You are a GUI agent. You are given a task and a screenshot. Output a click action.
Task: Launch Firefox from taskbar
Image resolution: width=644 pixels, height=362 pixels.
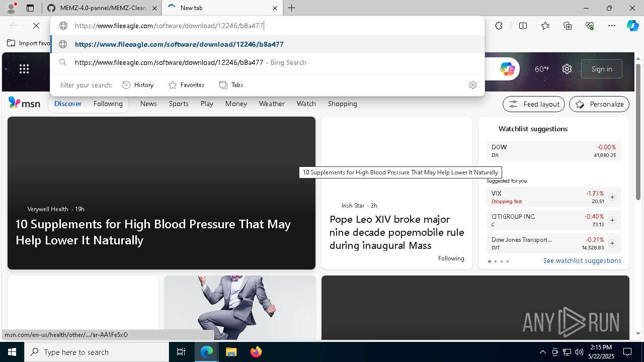(x=256, y=352)
